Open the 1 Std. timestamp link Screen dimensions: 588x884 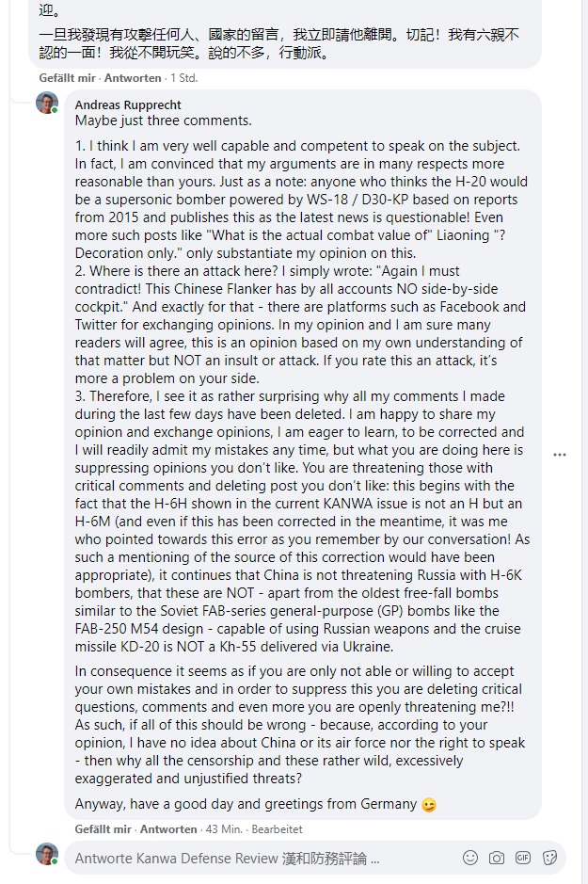(184, 78)
